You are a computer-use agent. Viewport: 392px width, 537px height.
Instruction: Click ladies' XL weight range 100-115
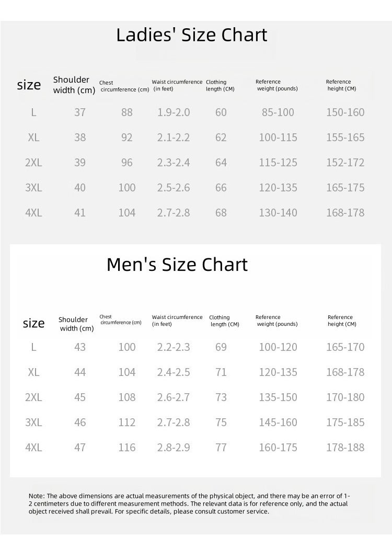(278, 138)
